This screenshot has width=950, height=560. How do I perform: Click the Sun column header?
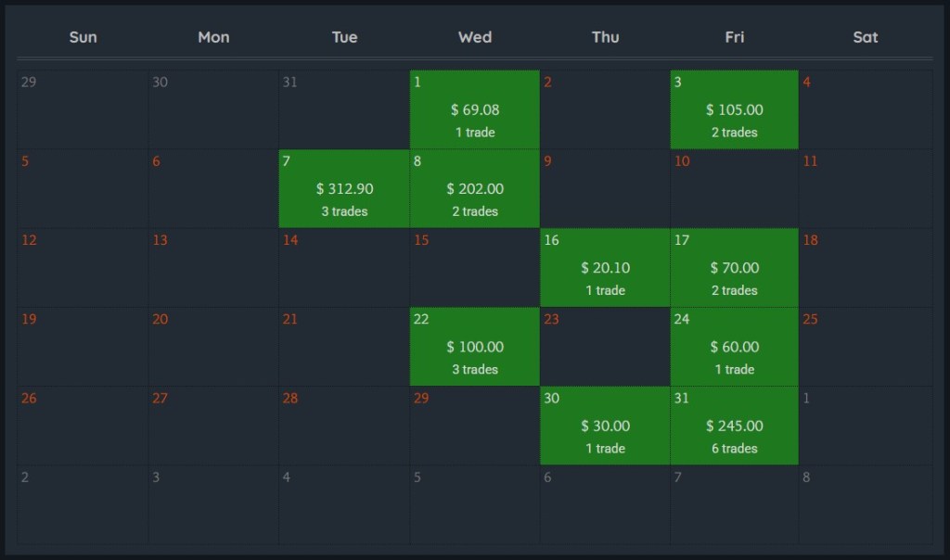[x=83, y=37]
